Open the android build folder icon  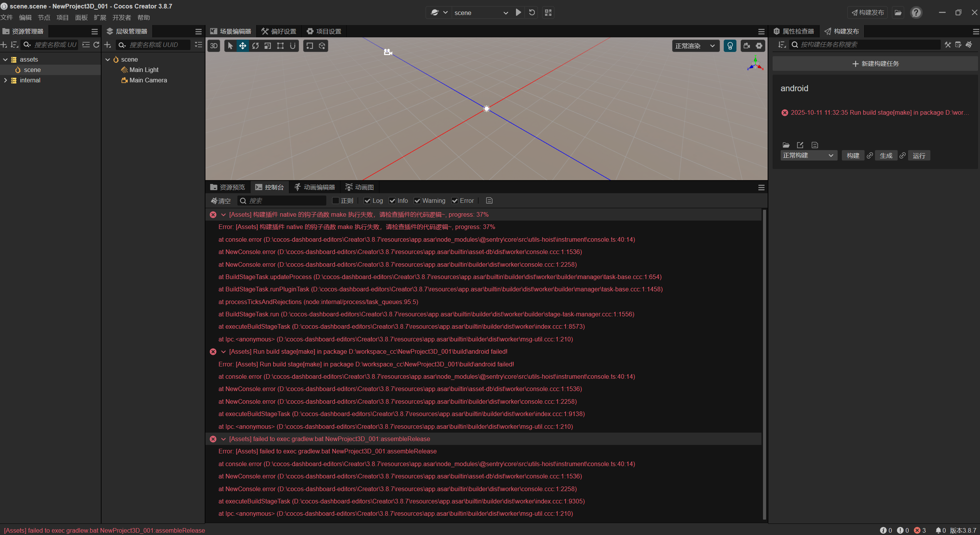[786, 145]
